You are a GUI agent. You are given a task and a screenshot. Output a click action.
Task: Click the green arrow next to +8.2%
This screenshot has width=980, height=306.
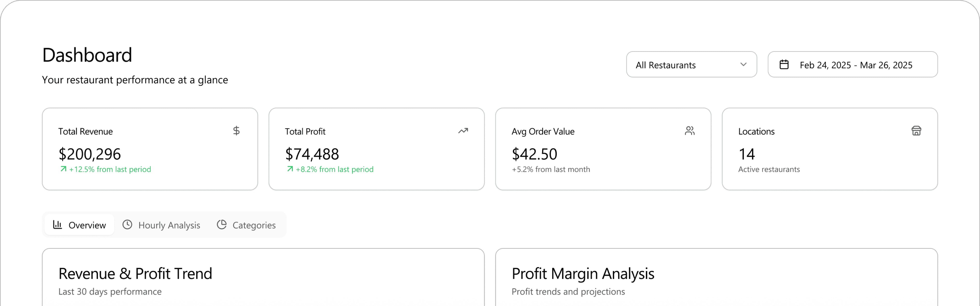pyautogui.click(x=290, y=169)
